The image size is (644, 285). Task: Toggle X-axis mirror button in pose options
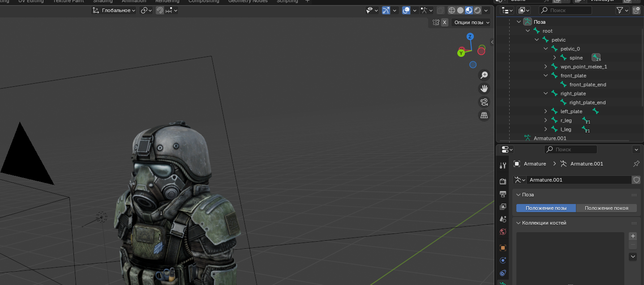[x=445, y=22]
